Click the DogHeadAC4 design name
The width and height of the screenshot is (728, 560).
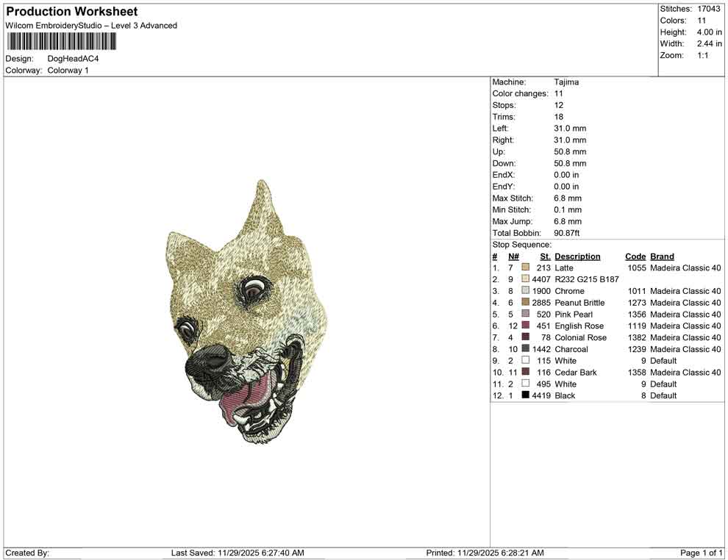(x=74, y=59)
